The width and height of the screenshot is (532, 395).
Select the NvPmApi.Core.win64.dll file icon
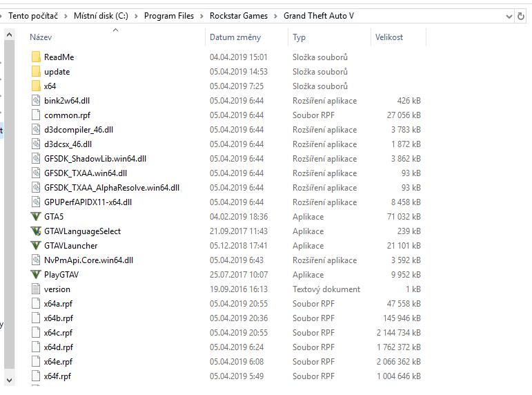coord(36,260)
